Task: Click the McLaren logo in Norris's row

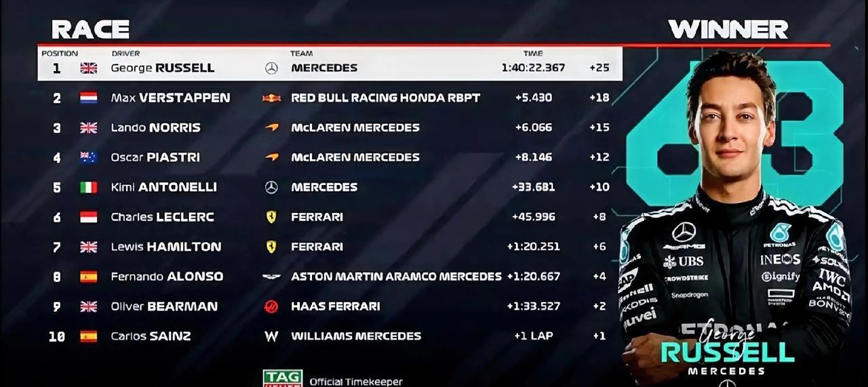Action: click(271, 127)
